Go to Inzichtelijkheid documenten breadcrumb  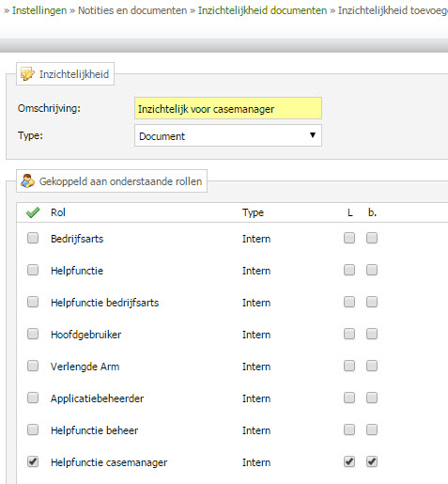(x=262, y=10)
